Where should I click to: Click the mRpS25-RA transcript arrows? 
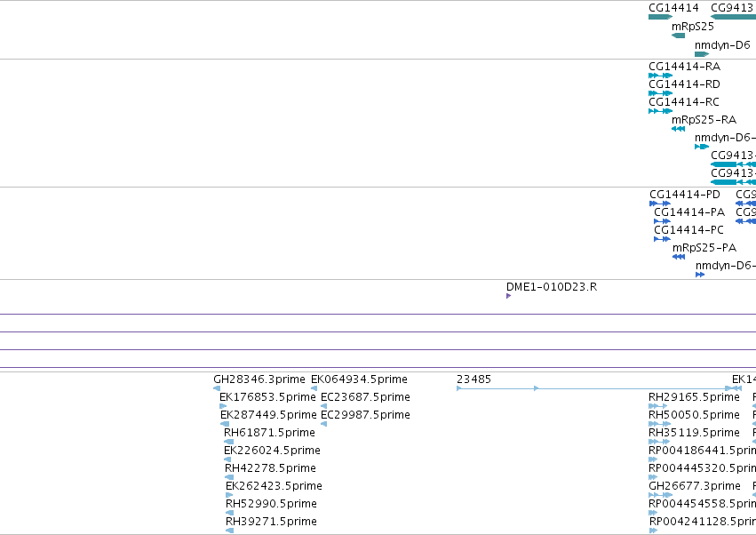click(679, 129)
